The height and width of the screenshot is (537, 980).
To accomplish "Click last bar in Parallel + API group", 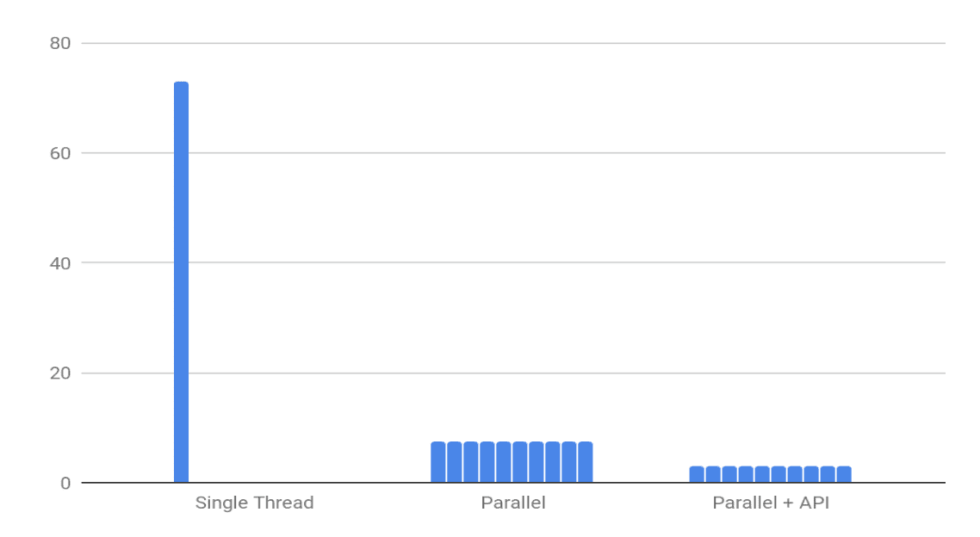I will tap(844, 474).
